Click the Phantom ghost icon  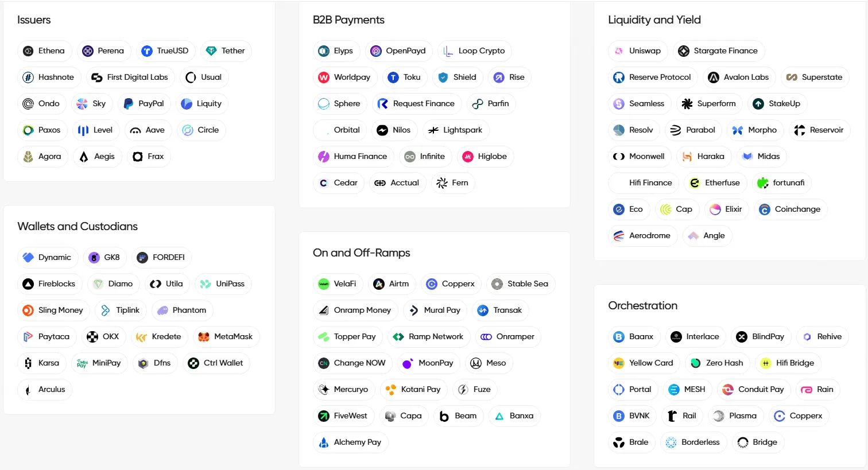(162, 310)
